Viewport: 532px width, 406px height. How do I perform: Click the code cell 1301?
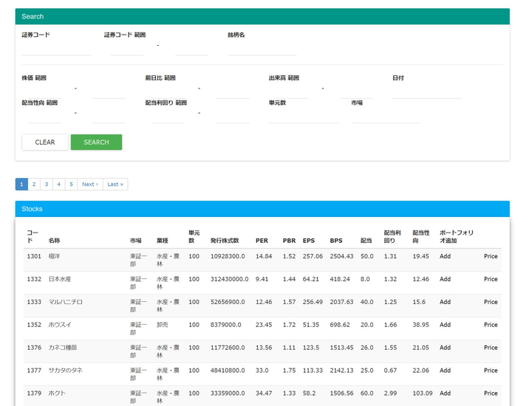click(34, 256)
